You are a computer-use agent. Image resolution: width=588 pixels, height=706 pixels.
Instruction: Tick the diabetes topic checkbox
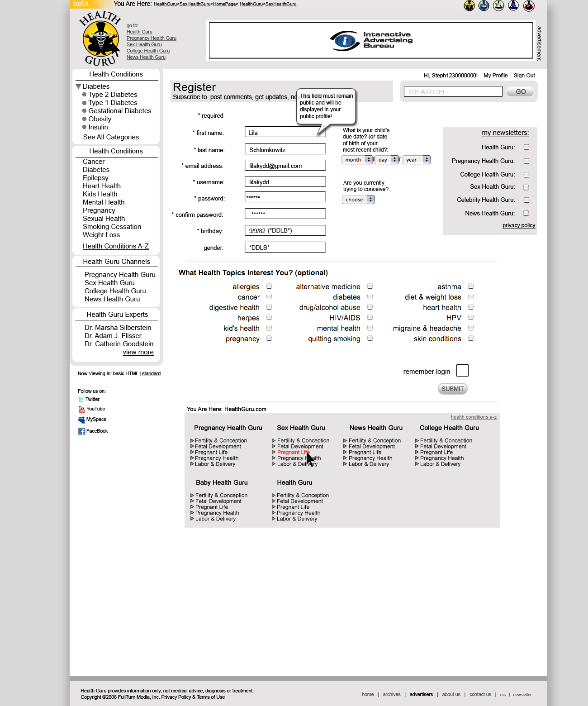370,296
